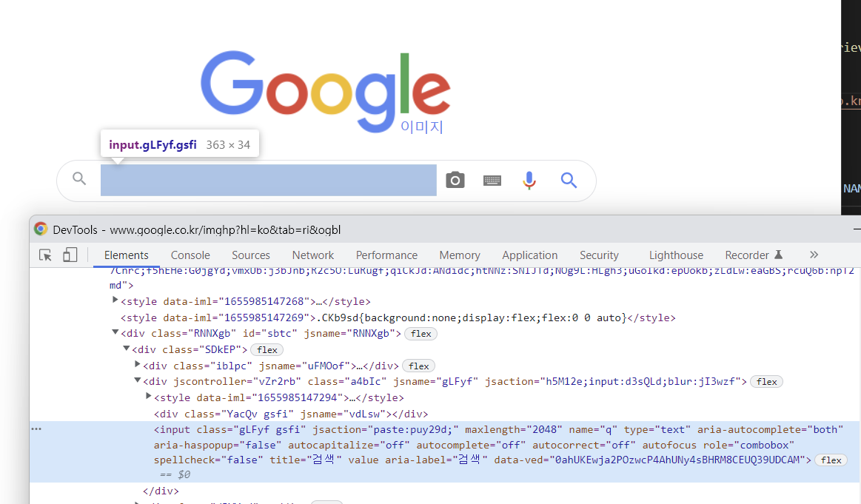Screen dimensions: 861x504
Task: Click the Recorder flask preview icon
Action: pos(778,255)
